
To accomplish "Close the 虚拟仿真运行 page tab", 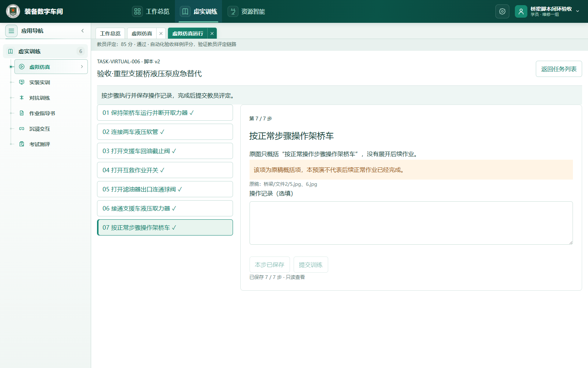I will [212, 33].
